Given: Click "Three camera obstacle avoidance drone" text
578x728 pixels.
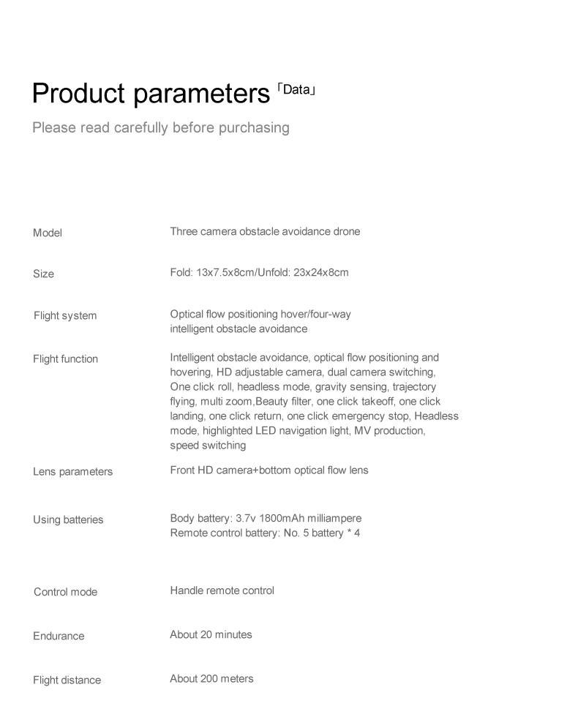Looking at the screenshot, I should [265, 232].
